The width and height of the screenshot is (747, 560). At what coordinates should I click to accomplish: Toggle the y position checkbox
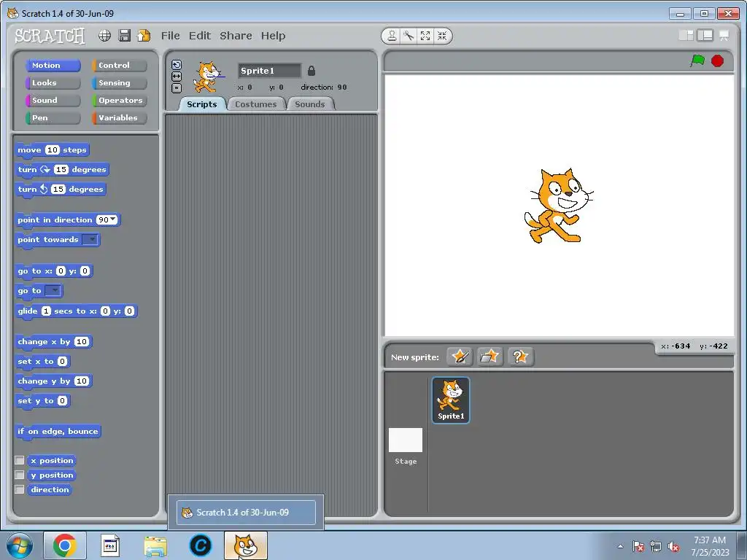[20, 475]
